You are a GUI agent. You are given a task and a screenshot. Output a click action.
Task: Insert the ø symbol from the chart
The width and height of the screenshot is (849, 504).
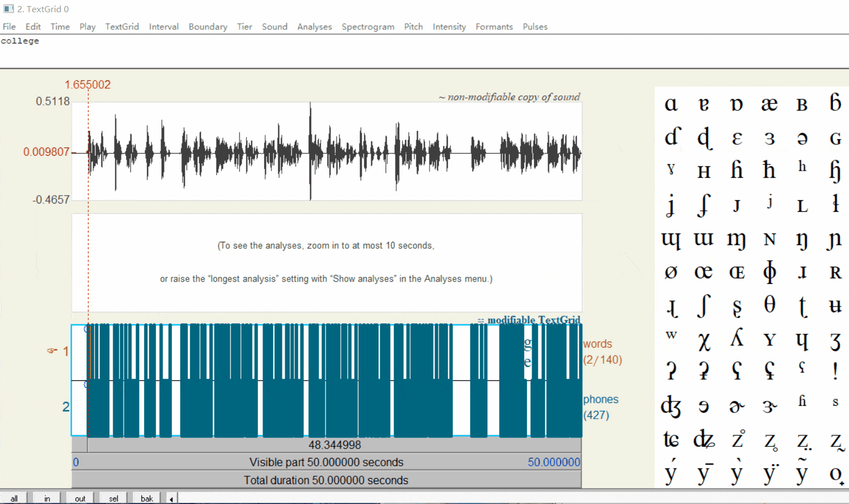pyautogui.click(x=671, y=272)
